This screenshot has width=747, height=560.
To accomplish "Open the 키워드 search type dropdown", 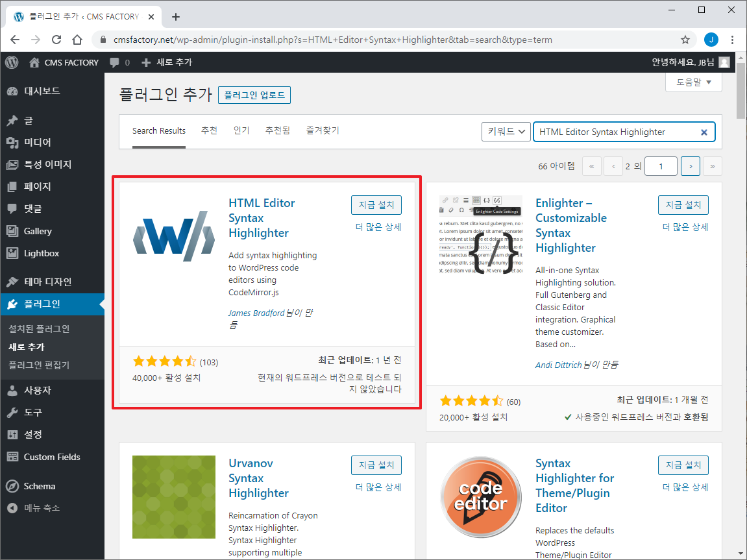I will 506,132.
